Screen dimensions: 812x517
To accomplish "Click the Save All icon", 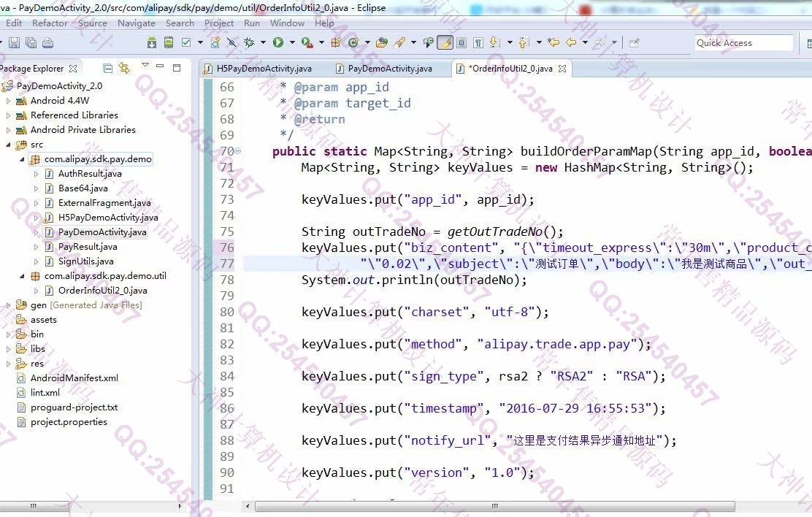I will (x=31, y=43).
